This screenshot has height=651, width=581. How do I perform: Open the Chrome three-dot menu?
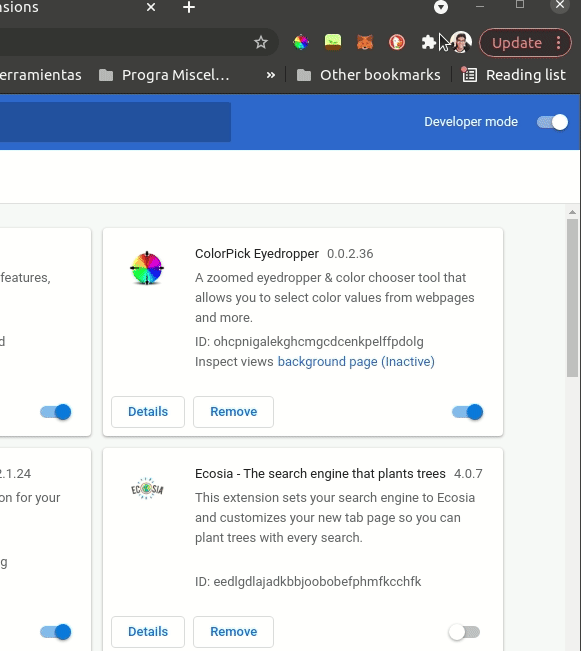(559, 43)
